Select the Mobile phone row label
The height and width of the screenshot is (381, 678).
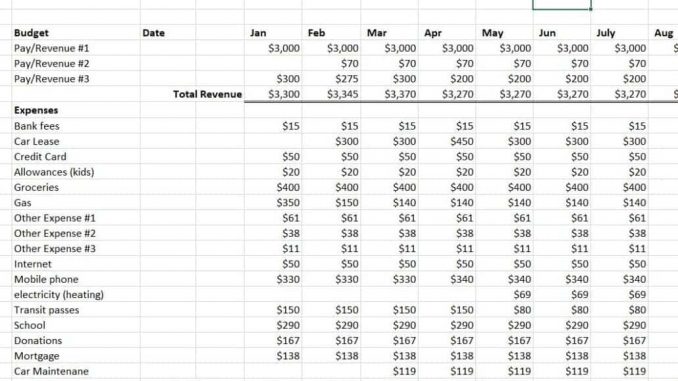[76, 279]
